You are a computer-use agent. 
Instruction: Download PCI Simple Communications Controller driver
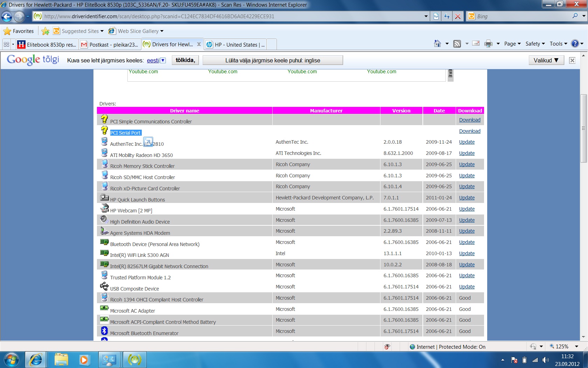(470, 120)
